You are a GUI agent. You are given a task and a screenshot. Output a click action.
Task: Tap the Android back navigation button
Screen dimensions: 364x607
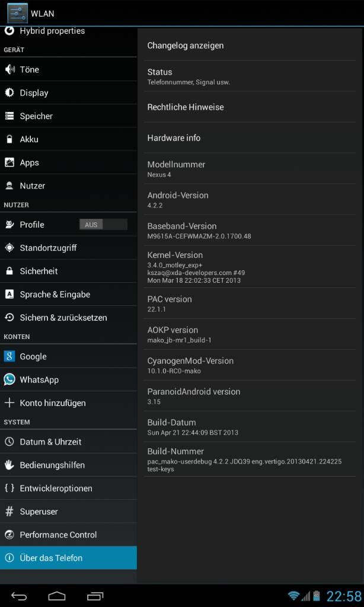pyautogui.click(x=20, y=596)
